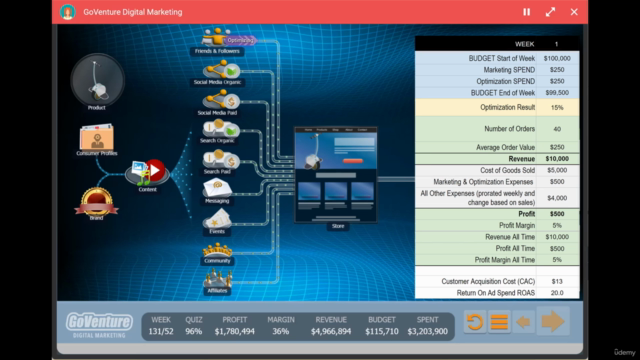The height and width of the screenshot is (360, 640).
Task: Click the GoVenture Digital Marketing logo
Action: point(99,325)
